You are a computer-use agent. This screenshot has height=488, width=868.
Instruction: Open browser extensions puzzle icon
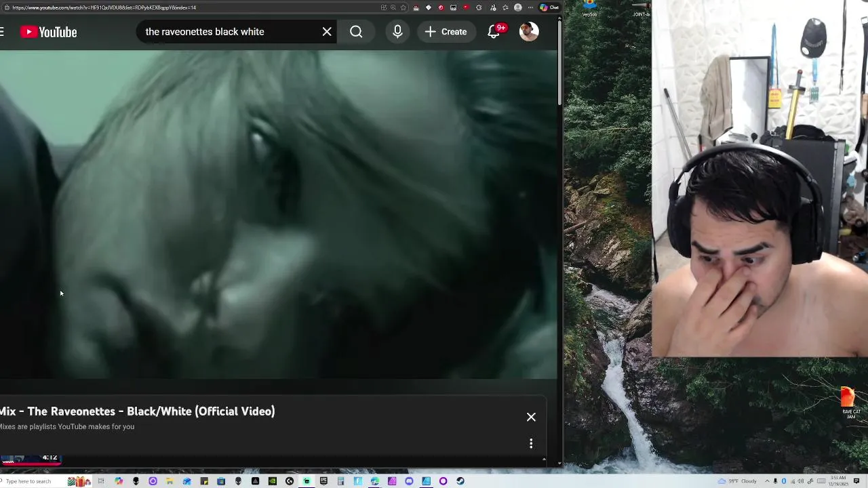coord(479,7)
